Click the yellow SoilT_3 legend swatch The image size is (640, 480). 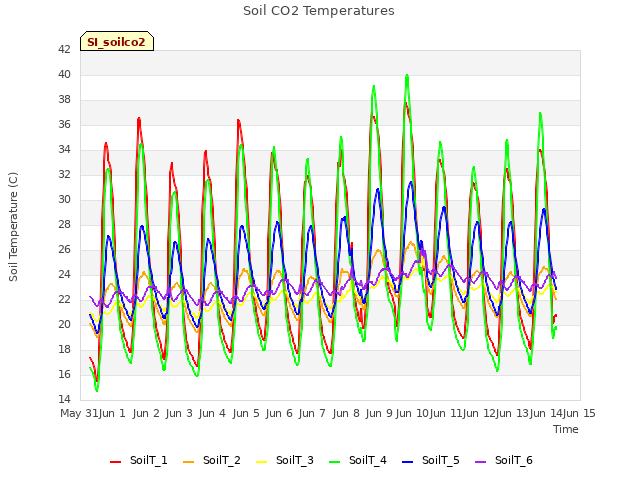[x=262, y=462]
